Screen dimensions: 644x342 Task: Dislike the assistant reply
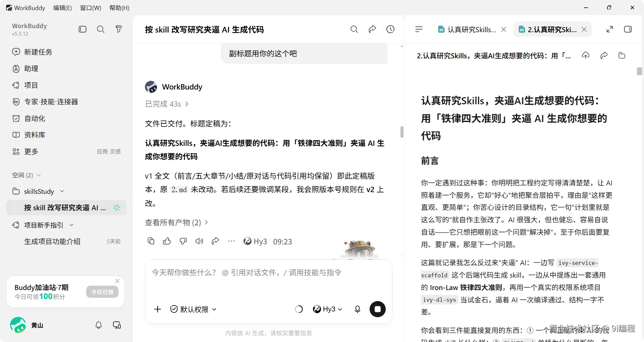coord(183,241)
